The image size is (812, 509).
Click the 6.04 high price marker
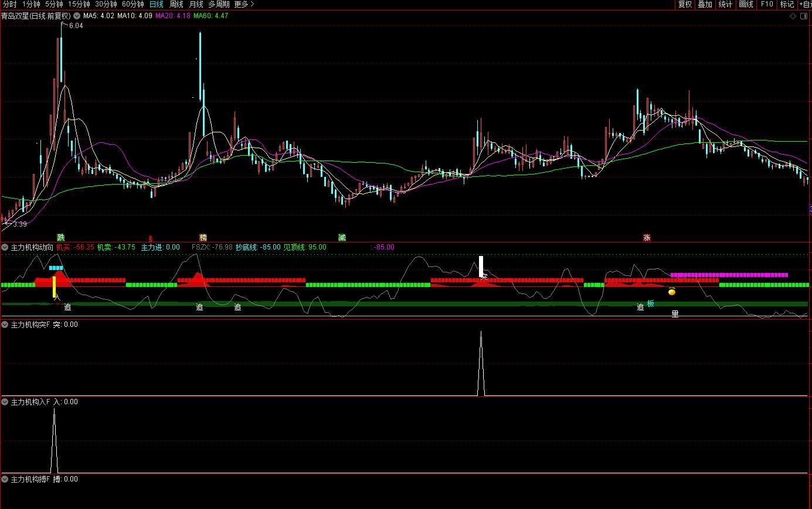pyautogui.click(x=76, y=26)
